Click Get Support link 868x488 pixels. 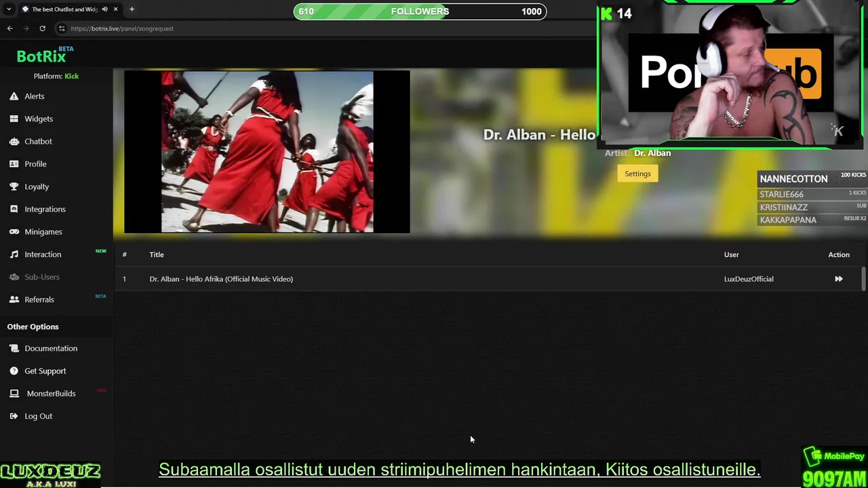(45, 371)
